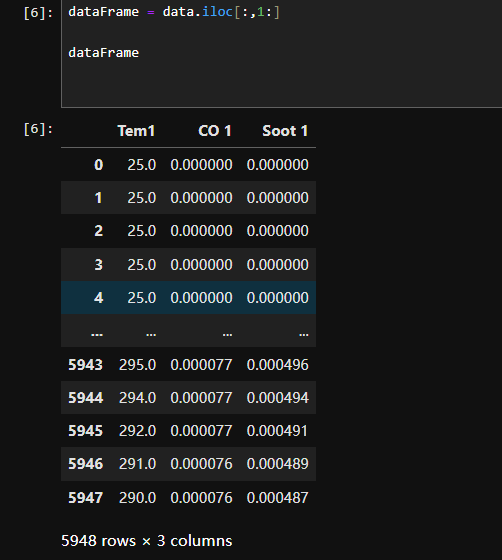Click row index 0

(99, 165)
